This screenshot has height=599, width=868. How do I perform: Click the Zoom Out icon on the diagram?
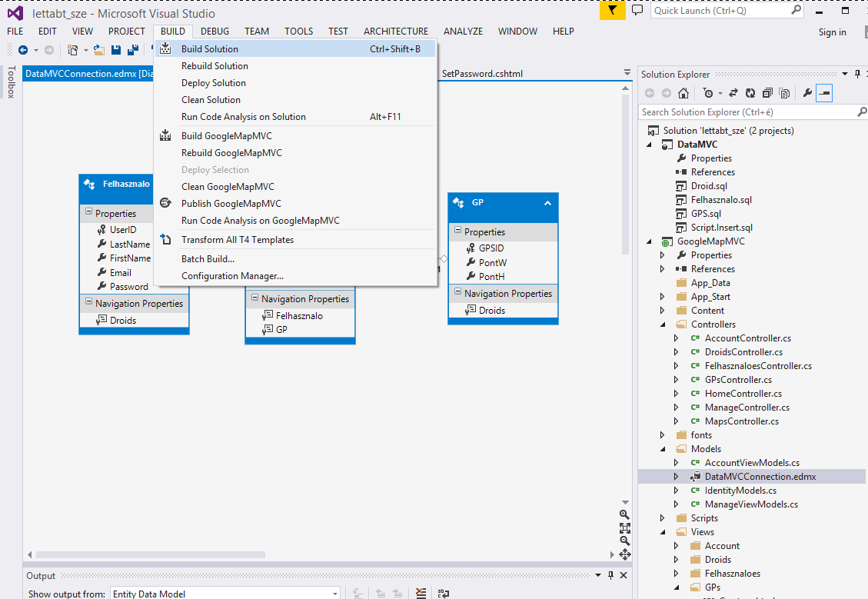(624, 541)
